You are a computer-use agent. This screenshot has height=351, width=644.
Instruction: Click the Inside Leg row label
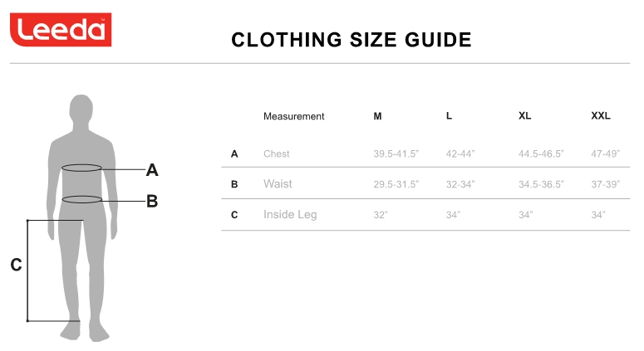pyautogui.click(x=290, y=215)
